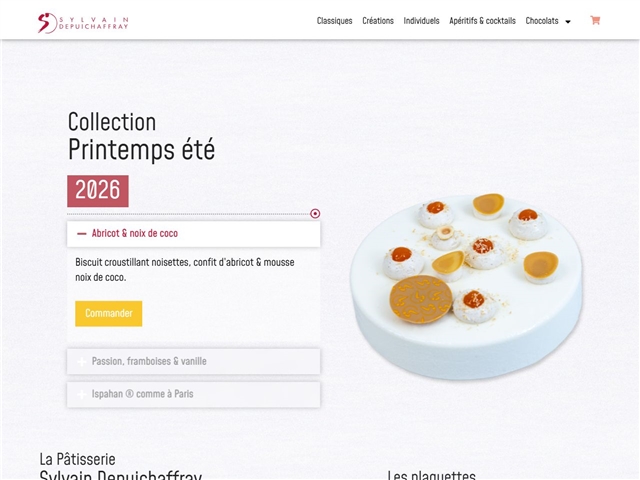Click the minus icon beside Abricot & noix de coco

[82, 234]
